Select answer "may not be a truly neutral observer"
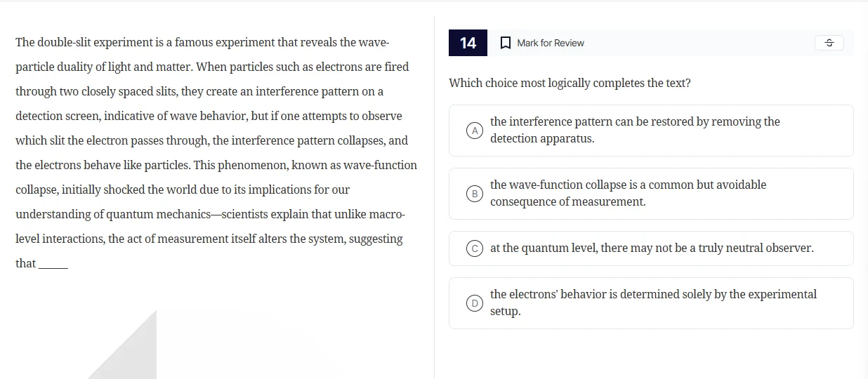 (x=652, y=248)
